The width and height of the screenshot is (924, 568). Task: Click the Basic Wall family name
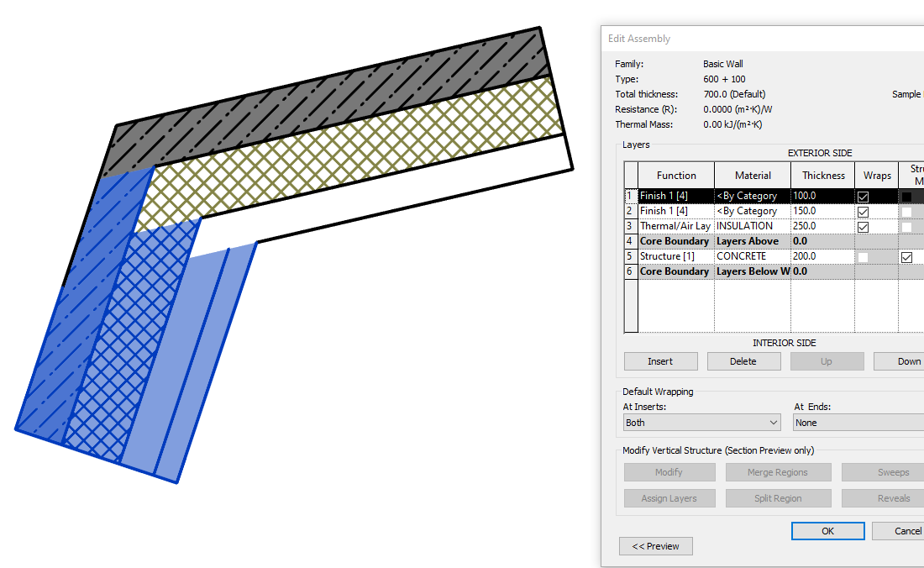[723, 64]
